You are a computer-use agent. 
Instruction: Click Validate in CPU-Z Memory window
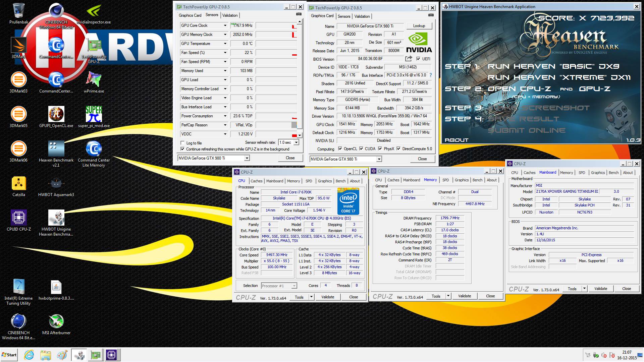(465, 296)
